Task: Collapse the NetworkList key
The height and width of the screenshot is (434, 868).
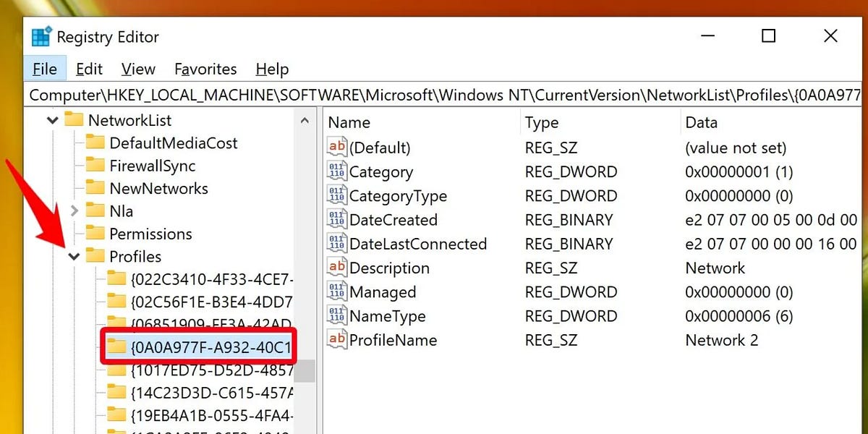Action: point(53,120)
